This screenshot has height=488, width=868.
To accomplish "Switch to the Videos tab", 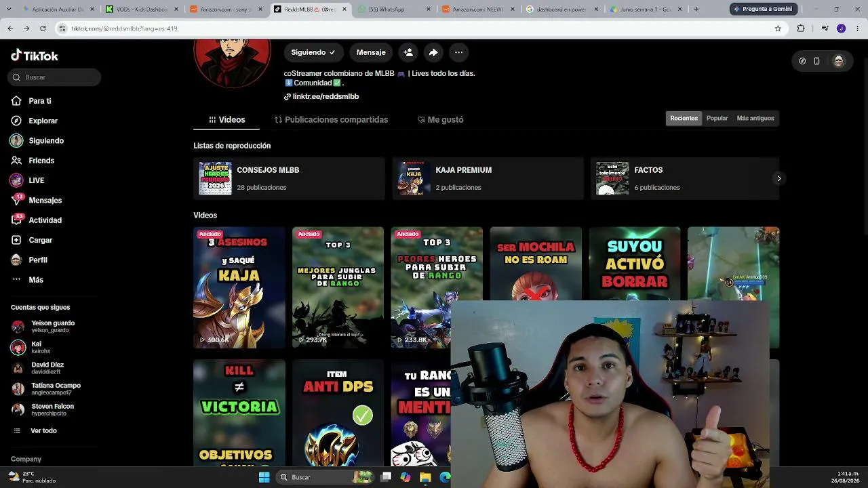I will click(226, 119).
